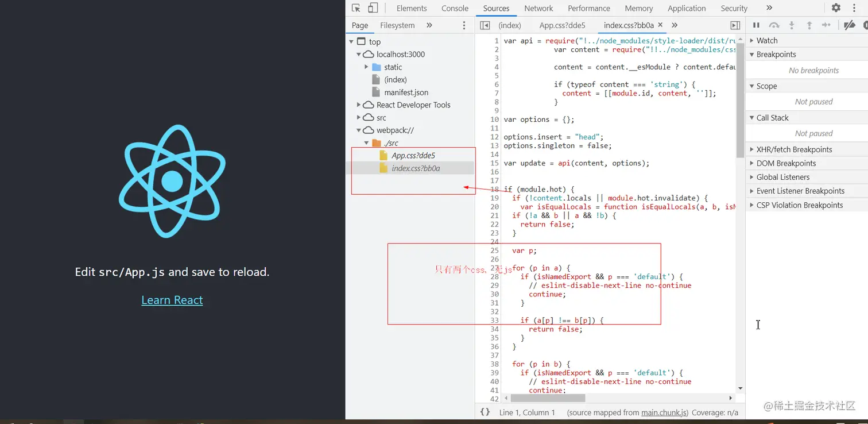Deactivate all breakpoints toggle

click(850, 25)
